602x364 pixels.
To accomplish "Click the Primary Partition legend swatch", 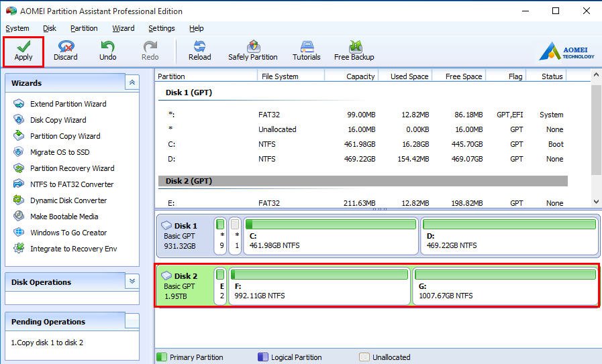I will pos(162,357).
